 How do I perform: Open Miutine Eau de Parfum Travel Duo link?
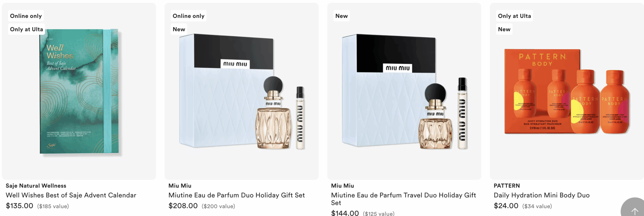tap(404, 199)
